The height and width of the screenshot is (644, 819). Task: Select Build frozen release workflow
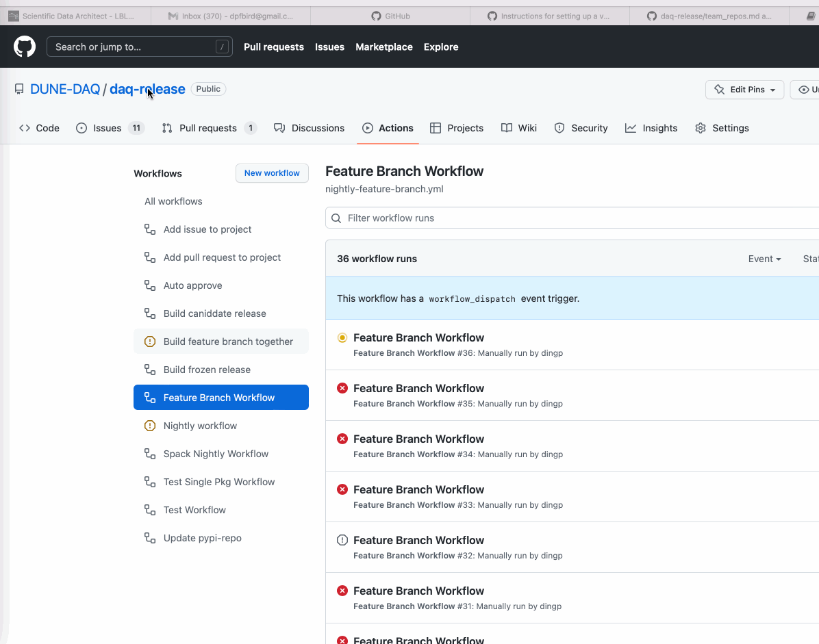click(x=221, y=370)
